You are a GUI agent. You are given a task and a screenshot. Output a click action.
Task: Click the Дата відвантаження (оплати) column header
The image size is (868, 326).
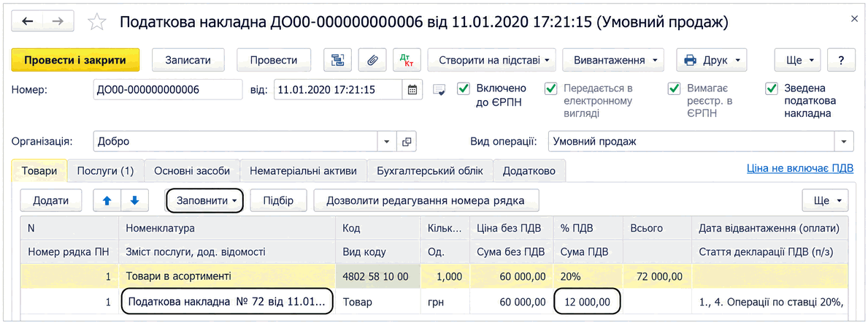[x=769, y=229]
